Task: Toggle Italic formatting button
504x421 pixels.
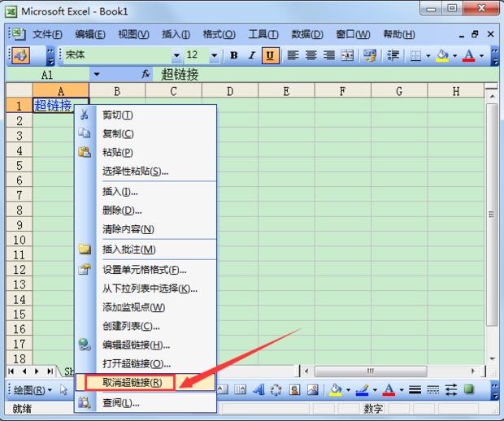Action: [252, 55]
